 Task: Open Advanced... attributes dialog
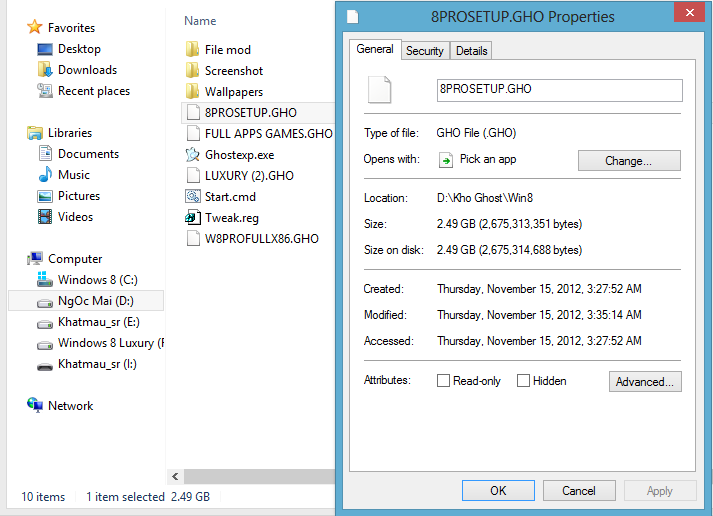(645, 381)
